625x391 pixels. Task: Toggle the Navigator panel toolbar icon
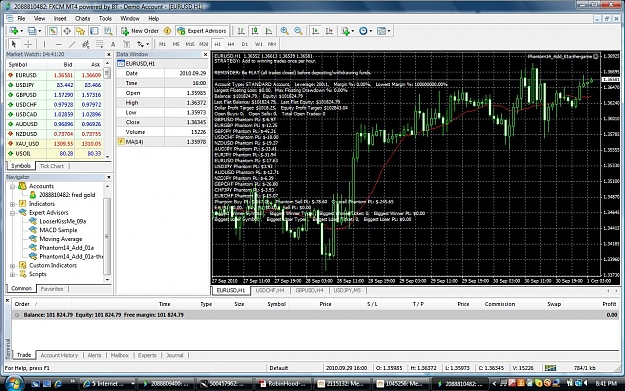click(81, 31)
